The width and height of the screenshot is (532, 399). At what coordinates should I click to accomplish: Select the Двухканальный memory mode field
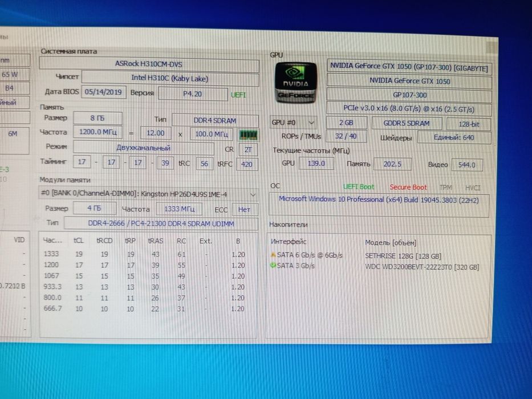point(144,148)
